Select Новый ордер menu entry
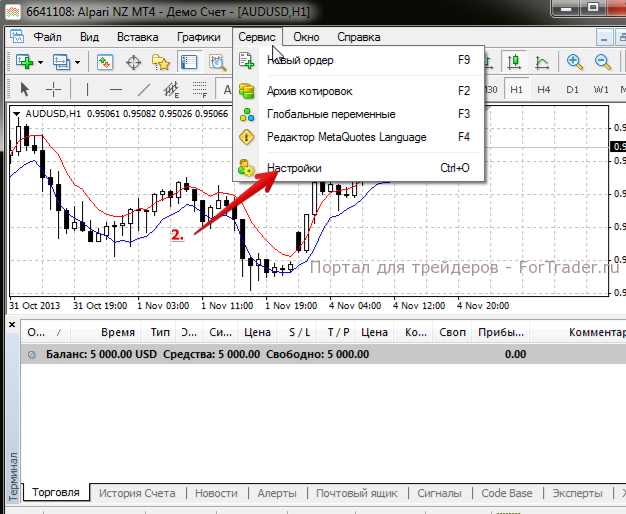 (359, 60)
